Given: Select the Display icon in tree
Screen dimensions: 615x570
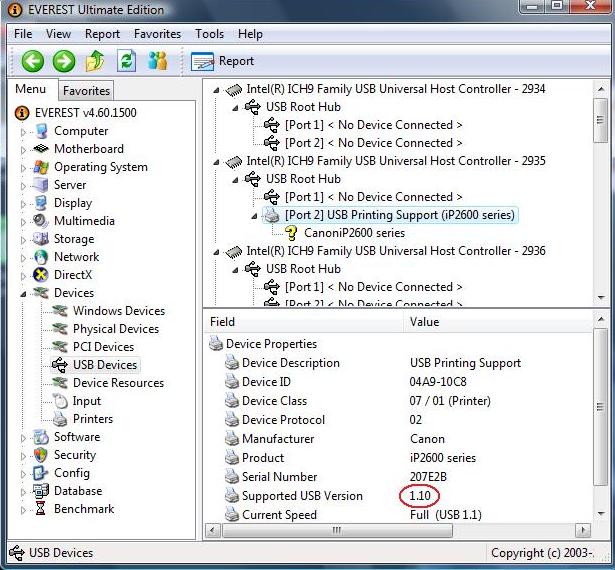Looking at the screenshot, I should 41,203.
